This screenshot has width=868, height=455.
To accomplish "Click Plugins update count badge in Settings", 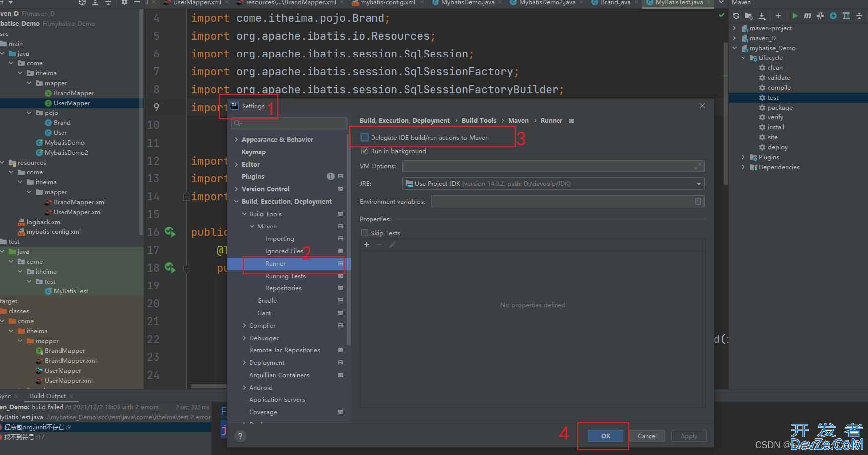I will [331, 176].
